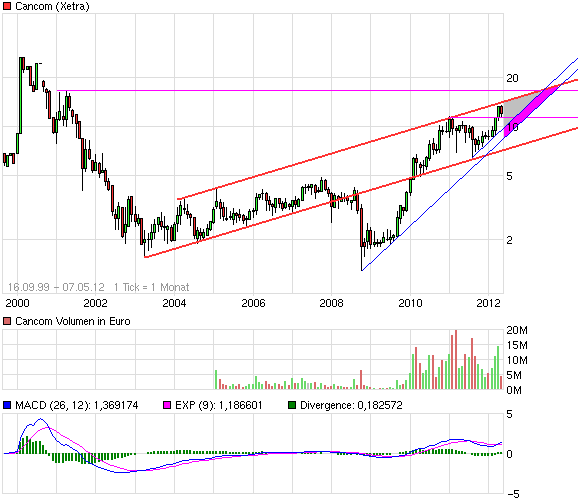Click the 2008 year axis label
The width and height of the screenshot is (578, 502).
[x=331, y=303]
